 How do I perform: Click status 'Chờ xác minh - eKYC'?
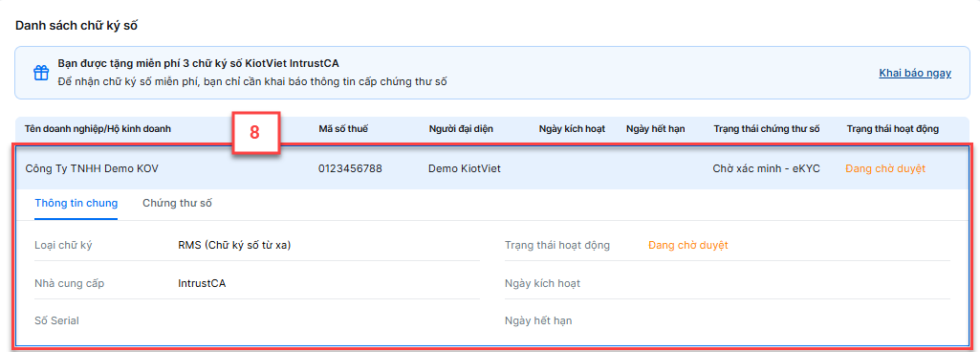pos(766,168)
